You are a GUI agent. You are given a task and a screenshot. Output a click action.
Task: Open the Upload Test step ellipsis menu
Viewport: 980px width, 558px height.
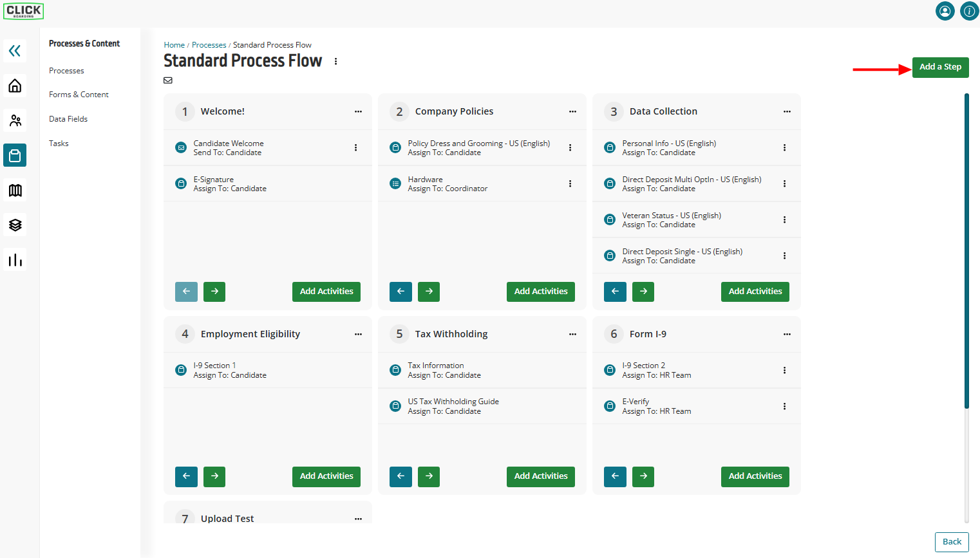[358, 519]
